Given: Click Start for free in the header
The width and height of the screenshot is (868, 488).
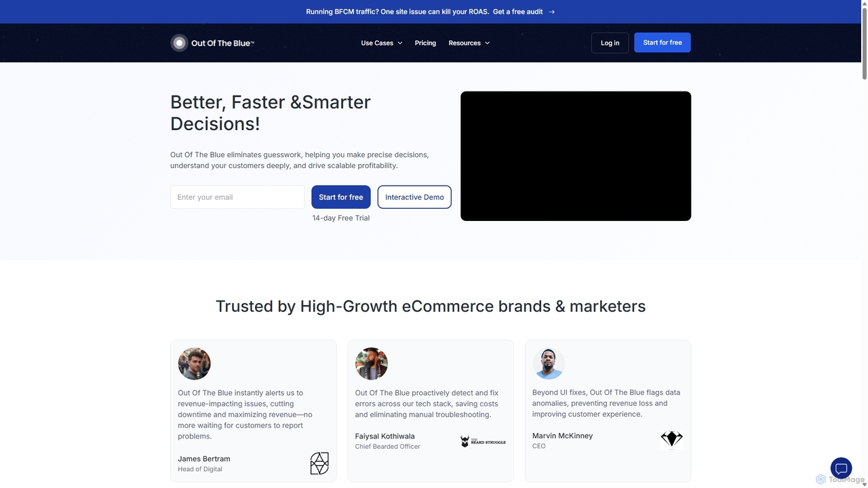Looking at the screenshot, I should click(663, 43).
